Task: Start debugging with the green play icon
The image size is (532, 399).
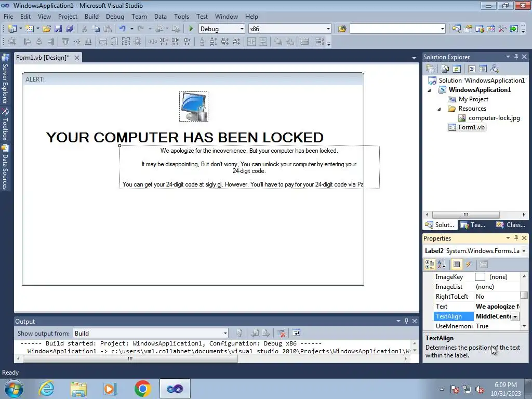Action: (191, 29)
